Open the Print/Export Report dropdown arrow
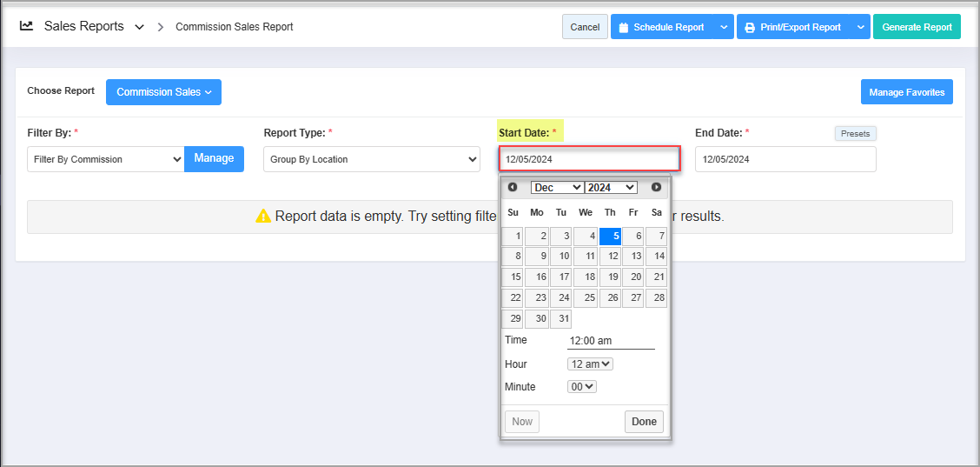The width and height of the screenshot is (980, 467). (x=860, y=27)
